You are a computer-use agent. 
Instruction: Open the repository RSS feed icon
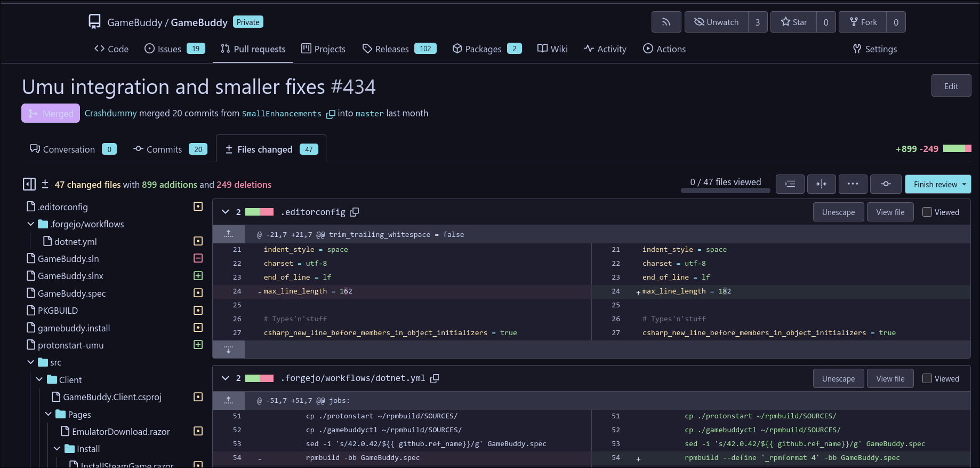pos(666,22)
